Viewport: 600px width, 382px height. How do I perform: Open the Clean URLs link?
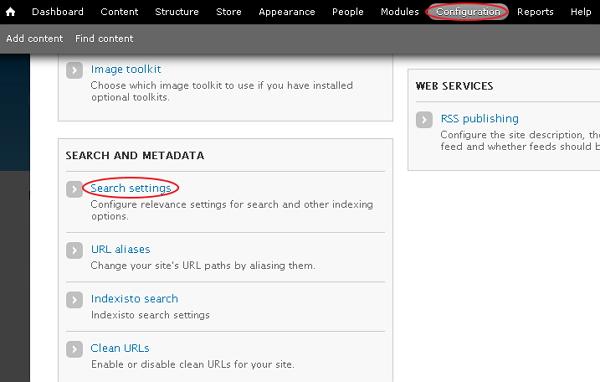click(x=120, y=348)
